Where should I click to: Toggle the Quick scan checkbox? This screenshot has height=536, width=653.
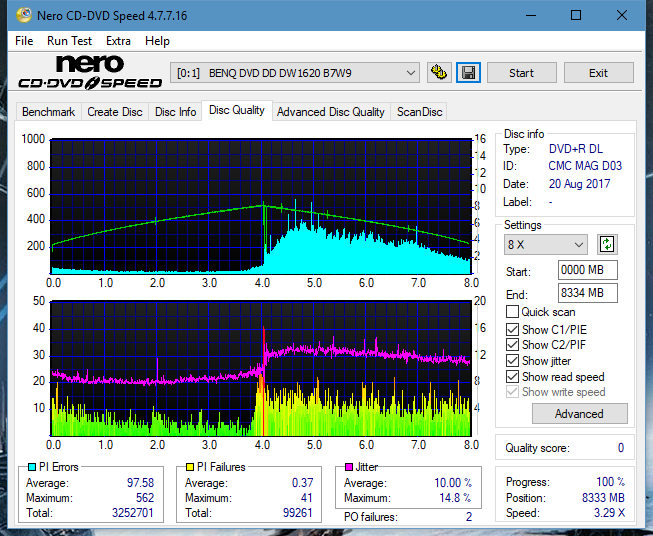512,312
